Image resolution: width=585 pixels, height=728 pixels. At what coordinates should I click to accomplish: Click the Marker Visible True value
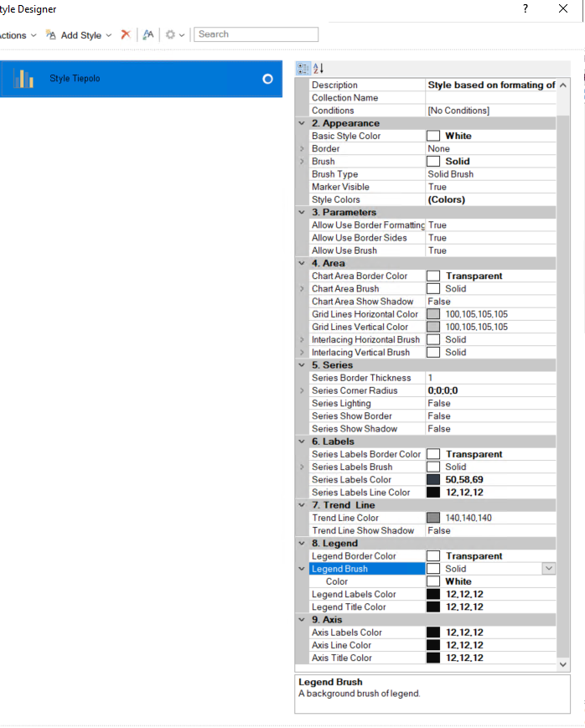(x=437, y=187)
